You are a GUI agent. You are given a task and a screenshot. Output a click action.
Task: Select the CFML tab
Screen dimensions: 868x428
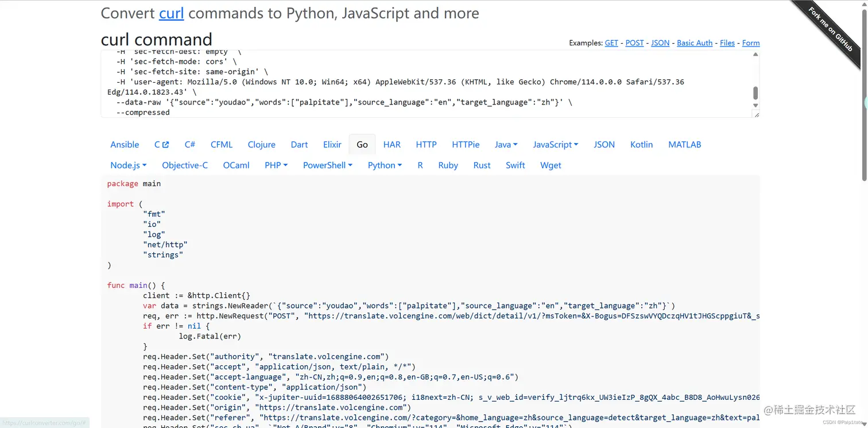coord(222,145)
